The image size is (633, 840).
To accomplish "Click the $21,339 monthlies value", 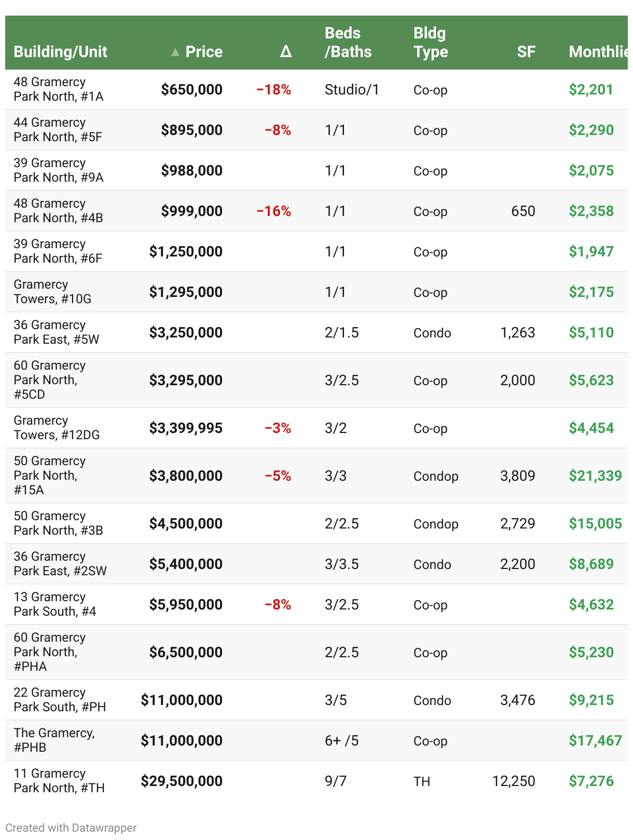I will tap(595, 476).
